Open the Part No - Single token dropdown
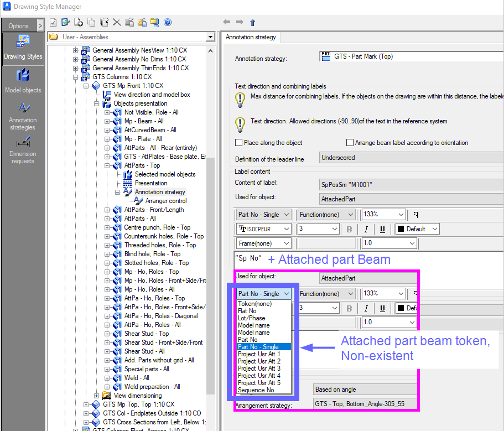504x431 pixels. coord(262,293)
